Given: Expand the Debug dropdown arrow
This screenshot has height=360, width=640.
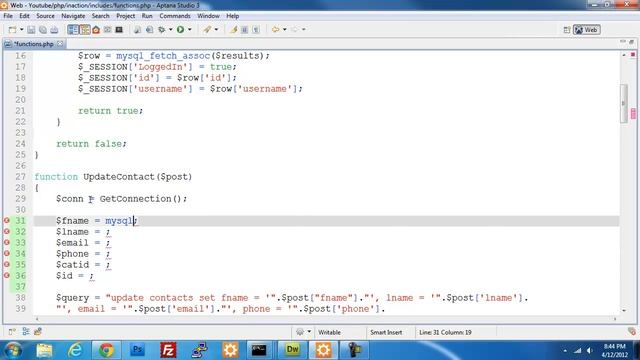Looking at the screenshot, I should pos(171,30).
